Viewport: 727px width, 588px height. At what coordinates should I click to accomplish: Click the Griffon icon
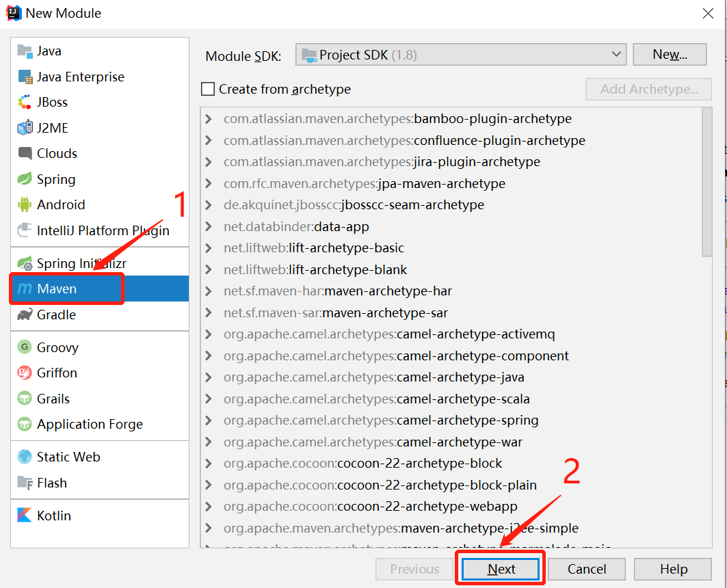point(25,373)
